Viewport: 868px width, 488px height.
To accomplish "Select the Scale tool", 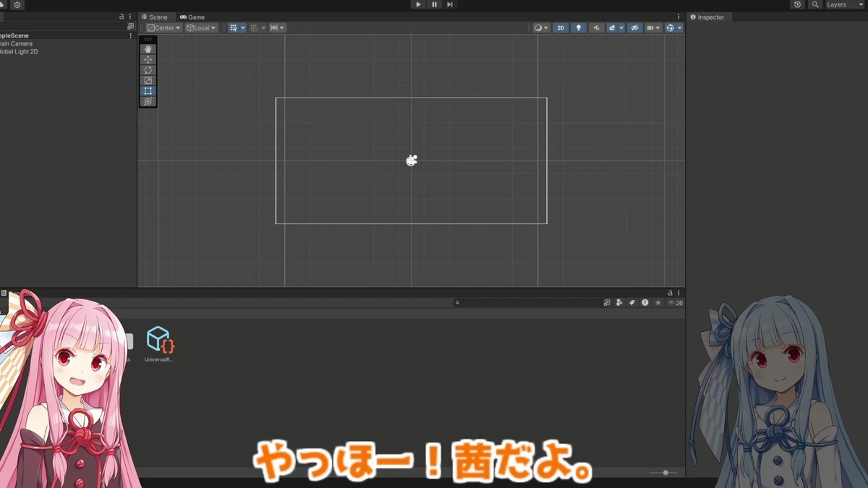I will point(148,80).
